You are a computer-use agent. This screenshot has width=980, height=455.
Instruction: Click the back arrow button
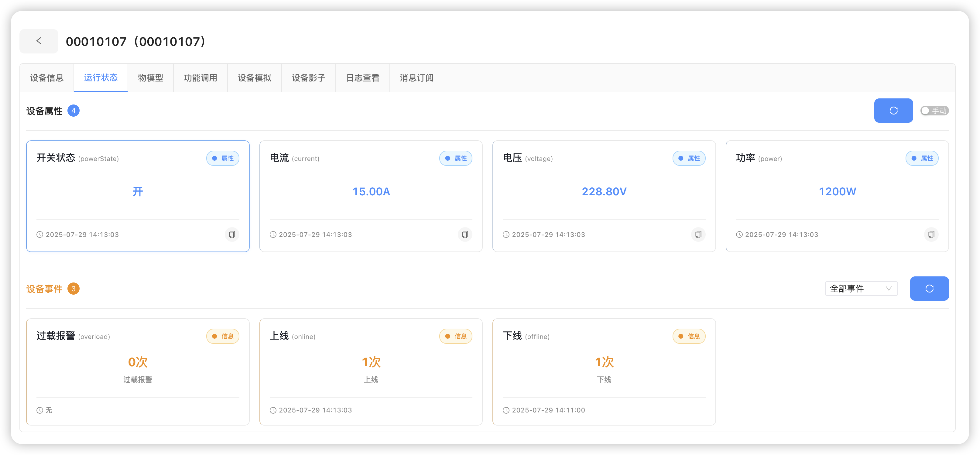(39, 41)
